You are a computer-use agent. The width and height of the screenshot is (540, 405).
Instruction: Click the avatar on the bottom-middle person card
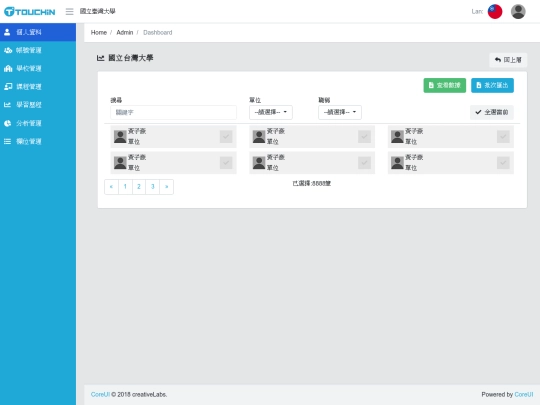pyautogui.click(x=259, y=163)
